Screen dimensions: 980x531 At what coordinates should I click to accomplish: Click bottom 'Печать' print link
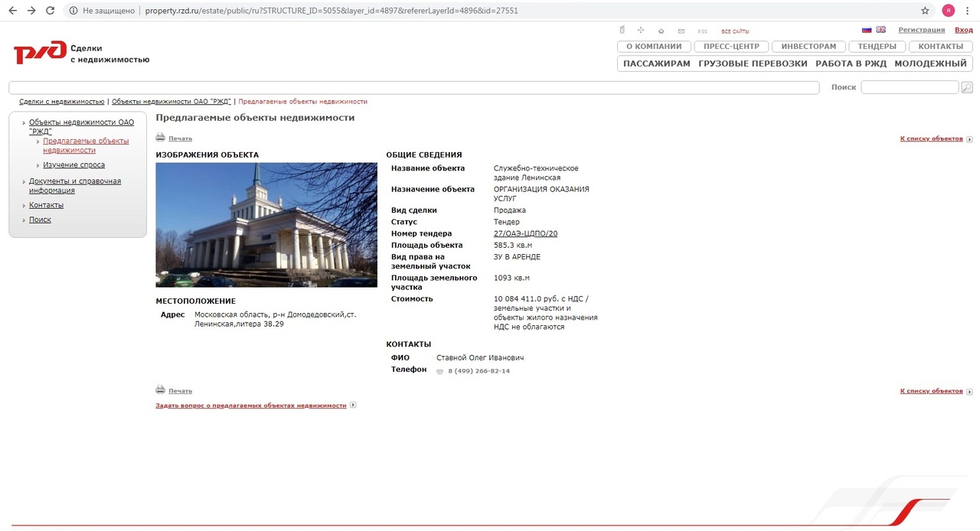click(x=180, y=391)
